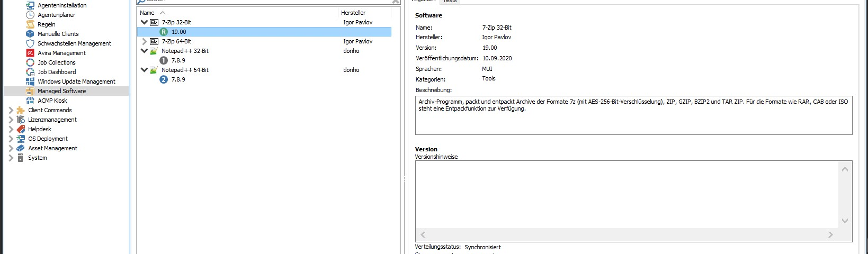Click the Windows Update Management icon
Viewport: 868px width, 254px height.
pos(30,81)
